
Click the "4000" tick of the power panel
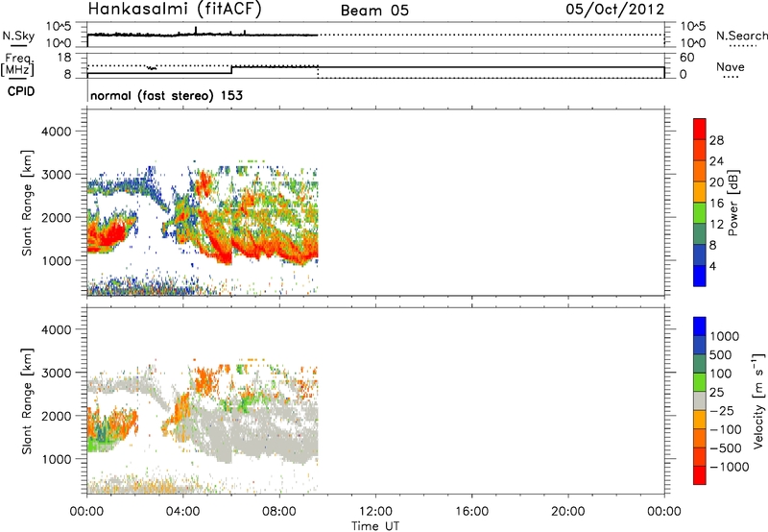[56, 132]
